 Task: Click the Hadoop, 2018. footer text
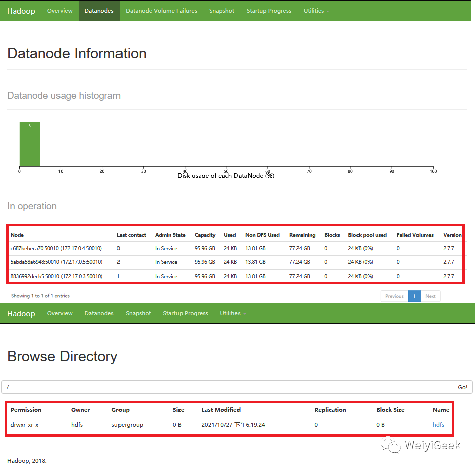[27, 461]
